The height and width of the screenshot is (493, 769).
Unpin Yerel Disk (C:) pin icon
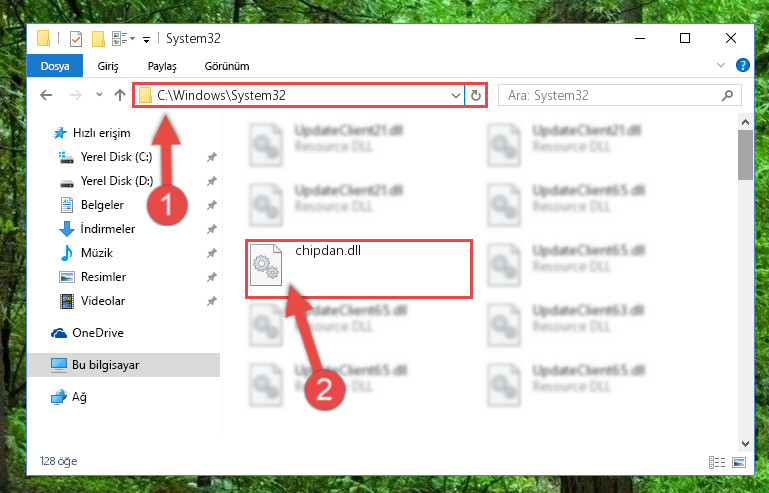pos(211,157)
